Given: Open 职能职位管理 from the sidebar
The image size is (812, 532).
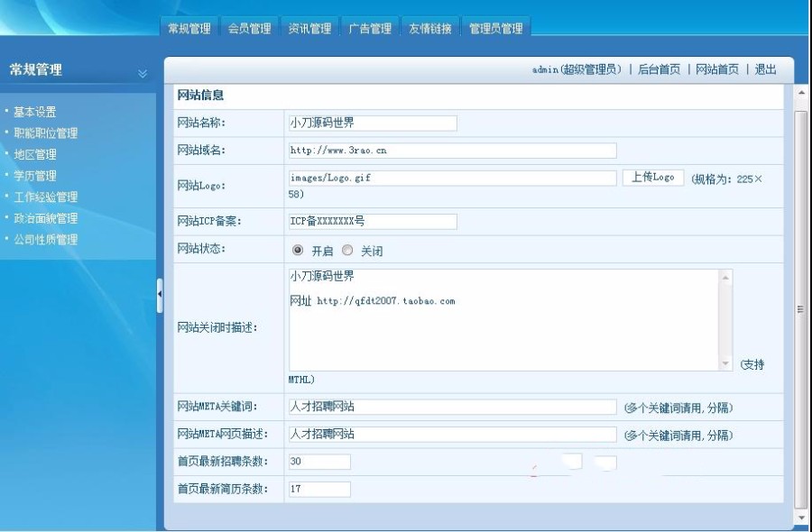Looking at the screenshot, I should click(x=45, y=132).
